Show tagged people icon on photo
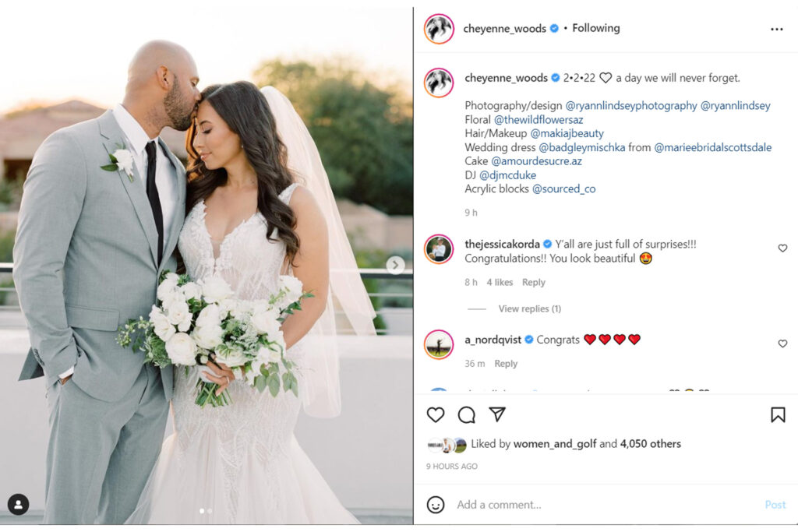The image size is (798, 532). 19,504
